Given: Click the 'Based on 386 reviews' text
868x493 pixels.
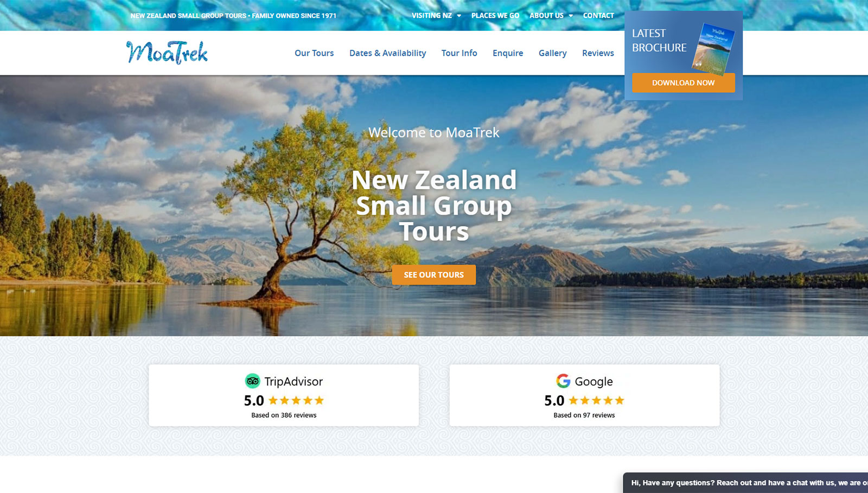Looking at the screenshot, I should coord(284,415).
